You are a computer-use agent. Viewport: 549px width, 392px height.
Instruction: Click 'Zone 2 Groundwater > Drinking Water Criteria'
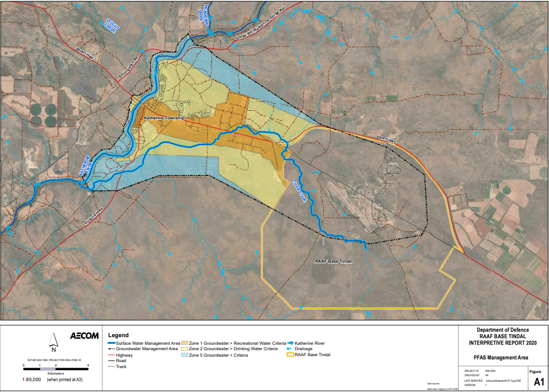(x=233, y=349)
